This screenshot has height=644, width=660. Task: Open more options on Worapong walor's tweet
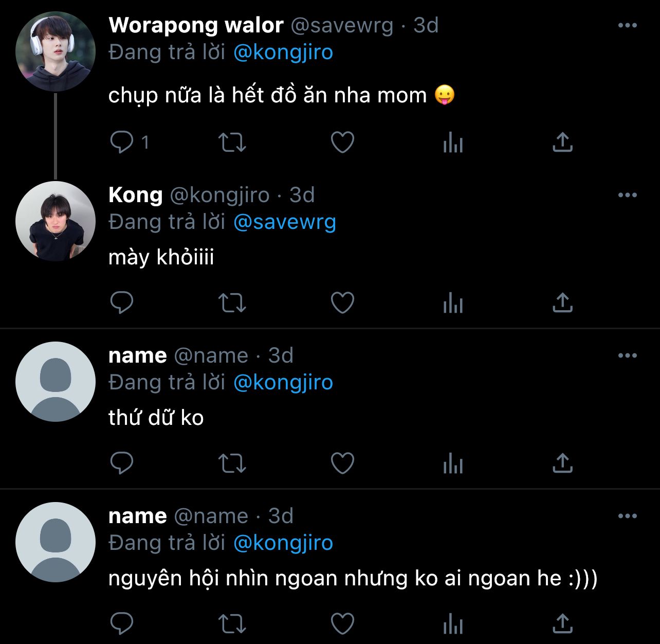point(627,26)
